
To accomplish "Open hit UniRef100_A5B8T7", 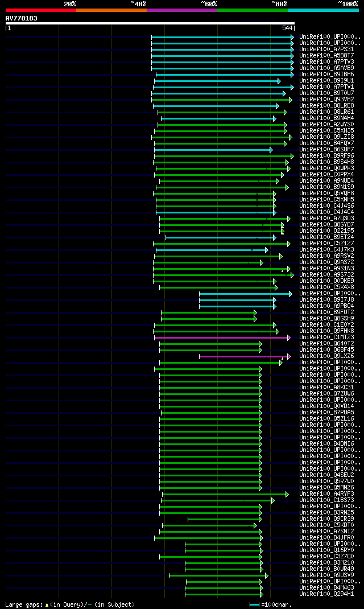I will click(x=326, y=56).
